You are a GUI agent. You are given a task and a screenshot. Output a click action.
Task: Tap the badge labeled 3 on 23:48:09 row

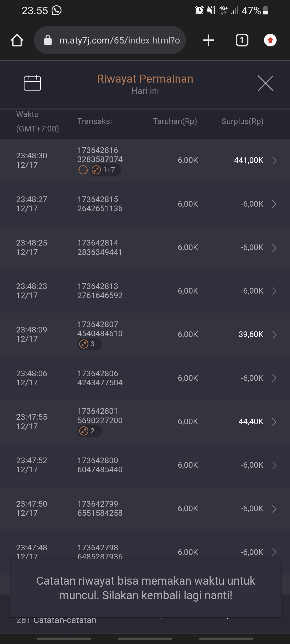pos(89,344)
